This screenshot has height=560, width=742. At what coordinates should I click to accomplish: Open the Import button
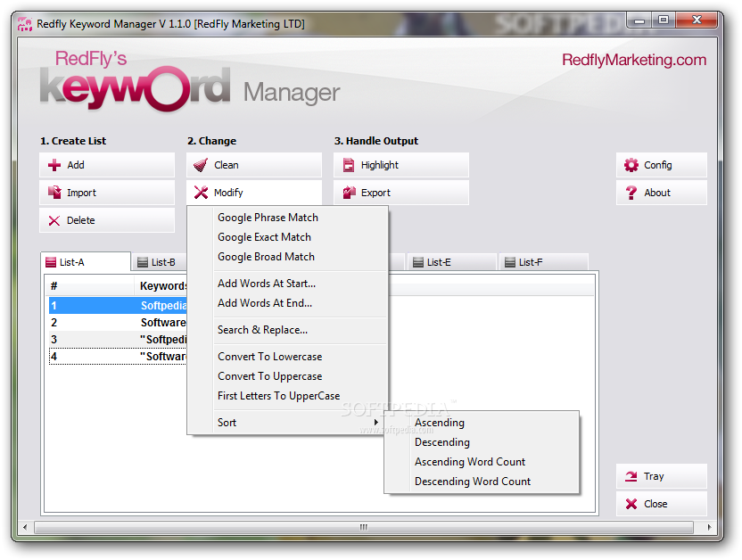pos(107,193)
